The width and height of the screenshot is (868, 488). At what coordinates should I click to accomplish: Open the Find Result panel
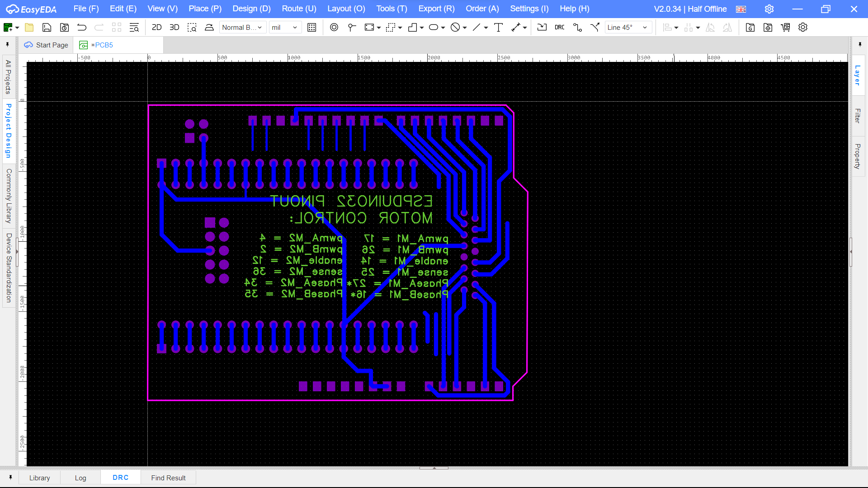(168, 478)
